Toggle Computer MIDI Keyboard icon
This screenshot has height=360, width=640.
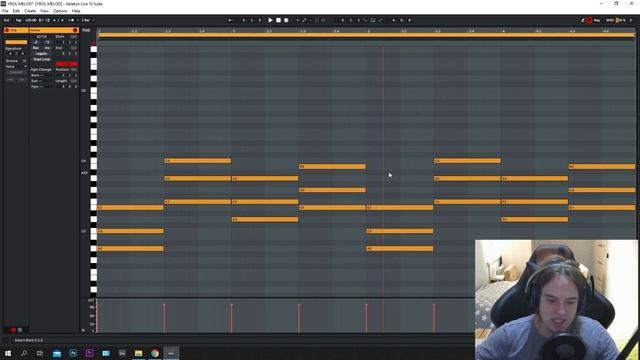(589, 20)
